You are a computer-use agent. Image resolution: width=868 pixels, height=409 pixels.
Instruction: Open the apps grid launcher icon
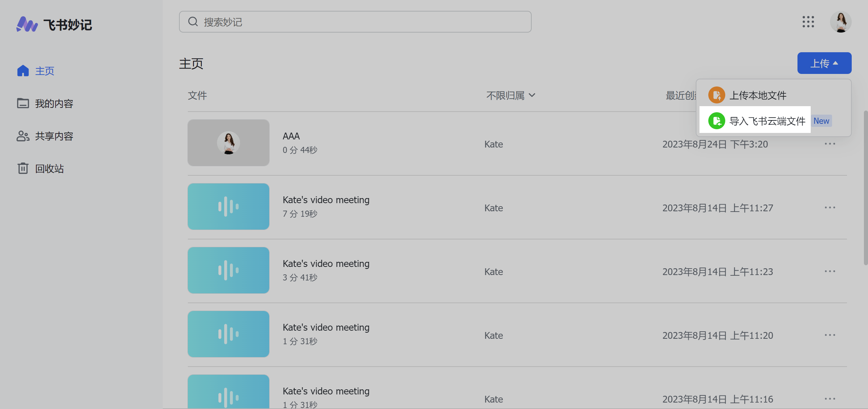808,22
